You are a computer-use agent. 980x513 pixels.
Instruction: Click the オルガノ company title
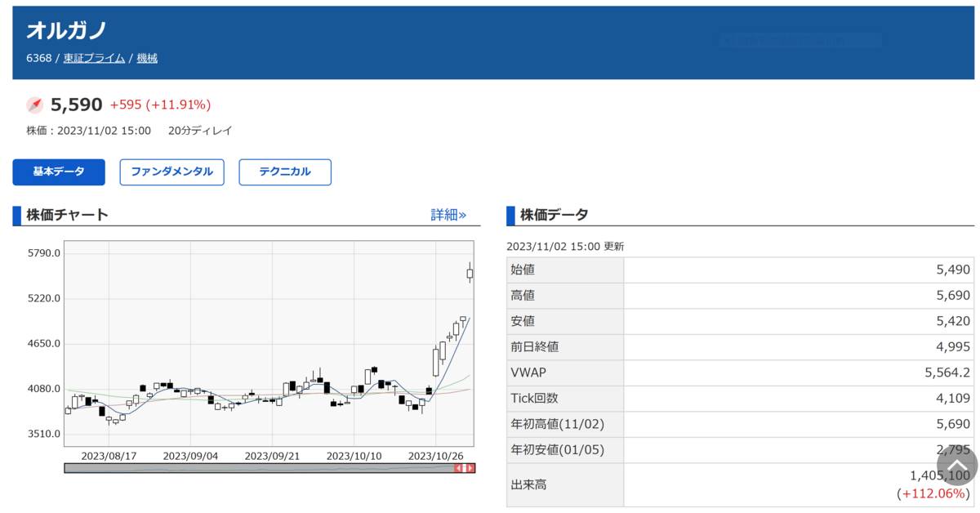coord(67,30)
